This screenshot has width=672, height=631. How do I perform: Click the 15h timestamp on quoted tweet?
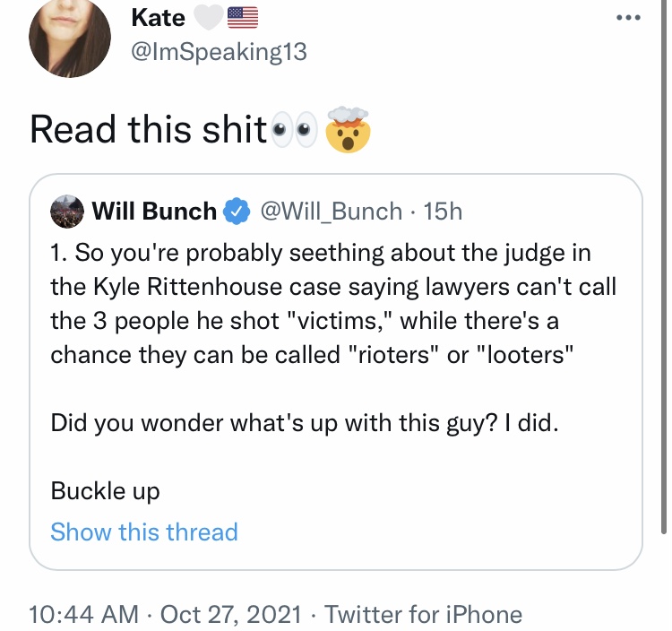[443, 212]
